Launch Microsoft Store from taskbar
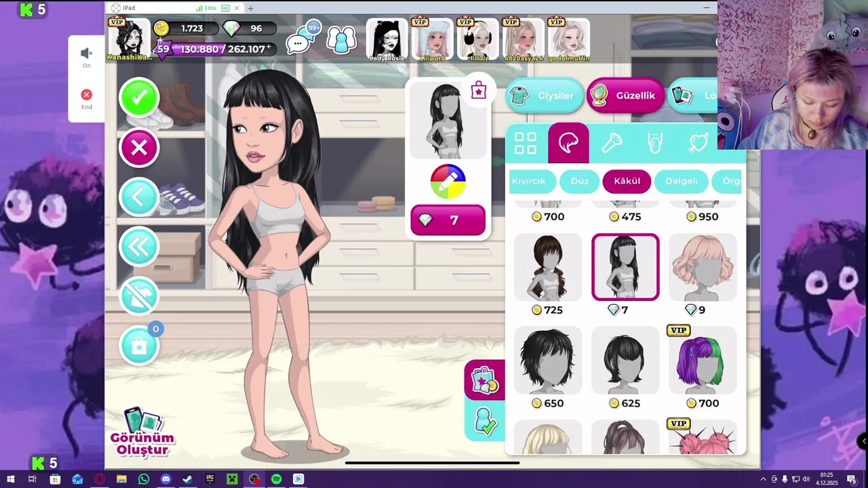Screen dimensions: 868x488 point(55,479)
